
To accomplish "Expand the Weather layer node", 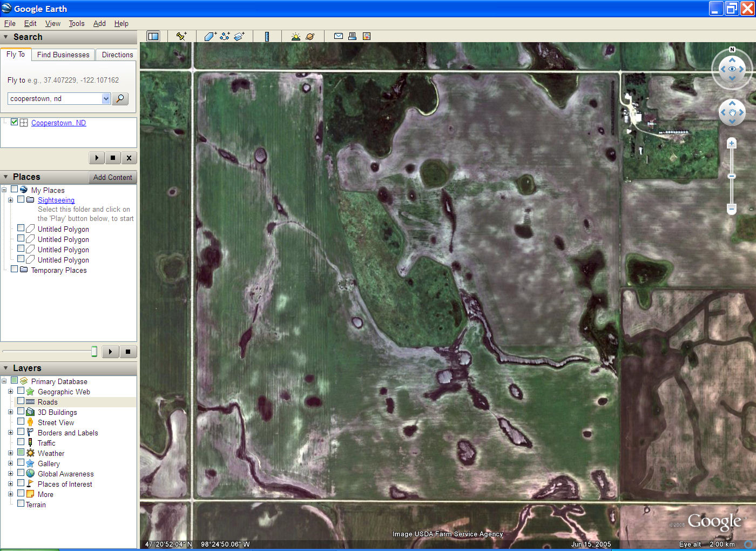I will pos(10,453).
